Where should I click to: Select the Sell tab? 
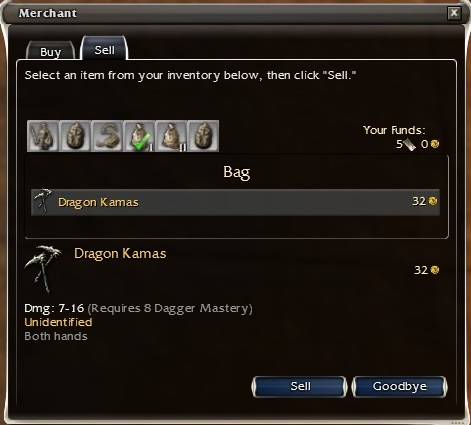pos(104,49)
